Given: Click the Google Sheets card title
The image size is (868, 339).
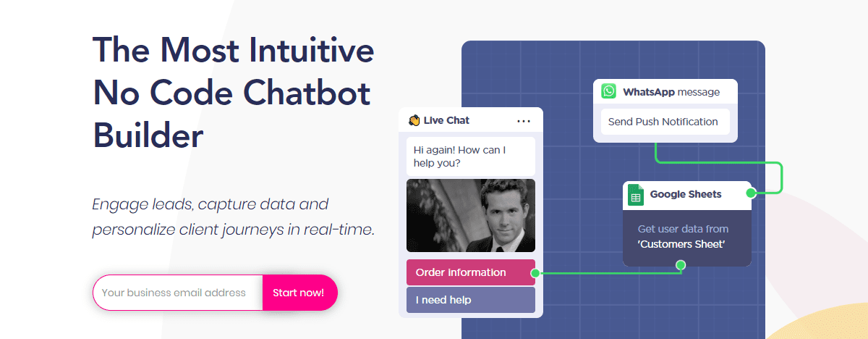Looking at the screenshot, I should [x=686, y=194].
